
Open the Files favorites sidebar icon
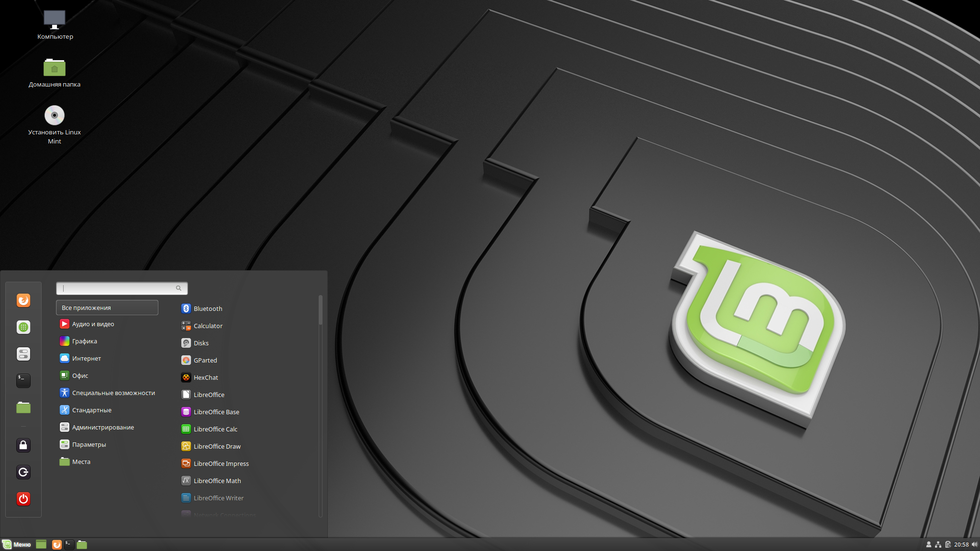point(23,408)
